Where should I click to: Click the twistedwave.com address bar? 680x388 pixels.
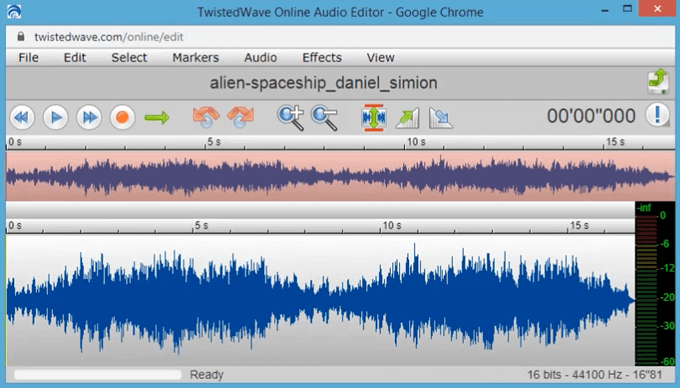[340, 37]
